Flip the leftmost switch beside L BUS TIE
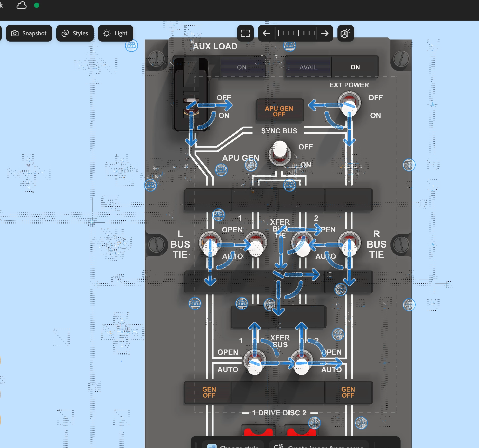The width and height of the screenshot is (479, 448). click(210, 244)
